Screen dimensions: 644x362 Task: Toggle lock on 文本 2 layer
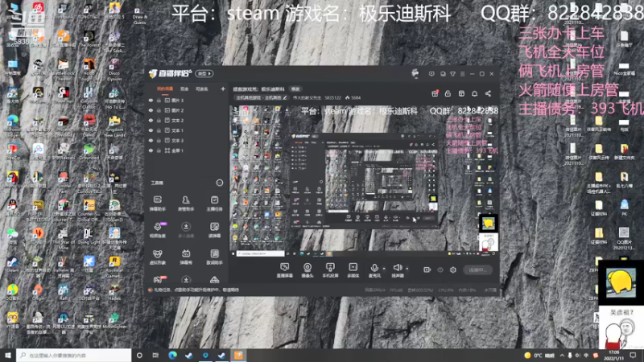point(159,121)
